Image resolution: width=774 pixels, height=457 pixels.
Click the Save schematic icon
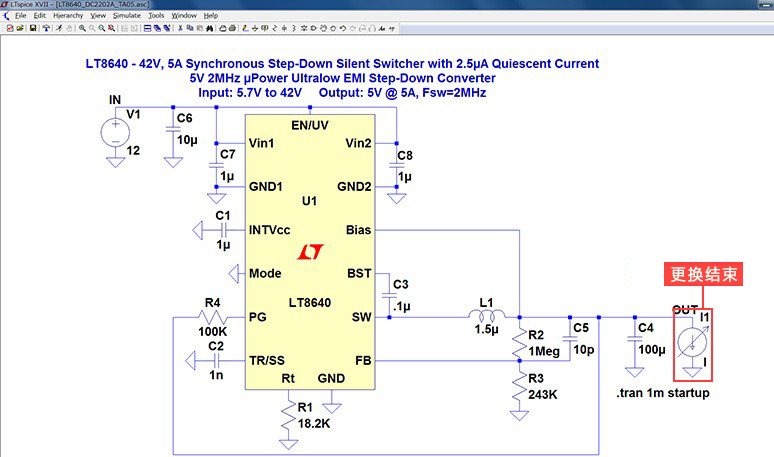click(33, 28)
